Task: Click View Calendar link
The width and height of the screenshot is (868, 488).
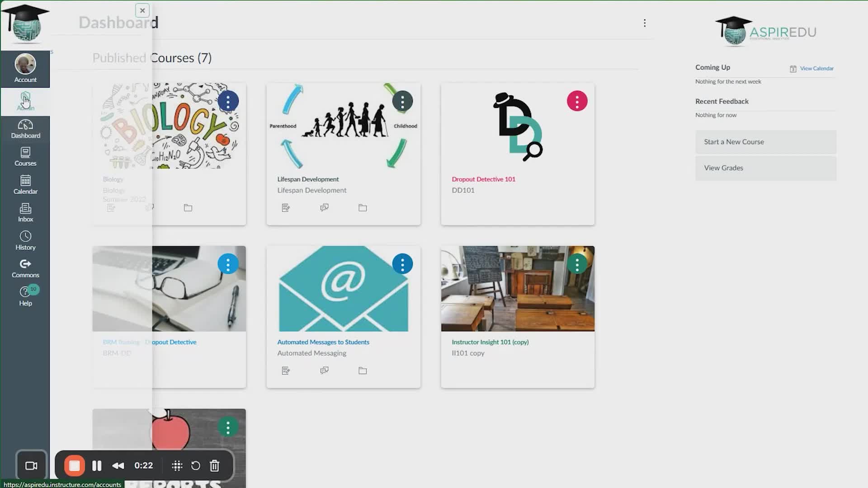Action: 816,69
